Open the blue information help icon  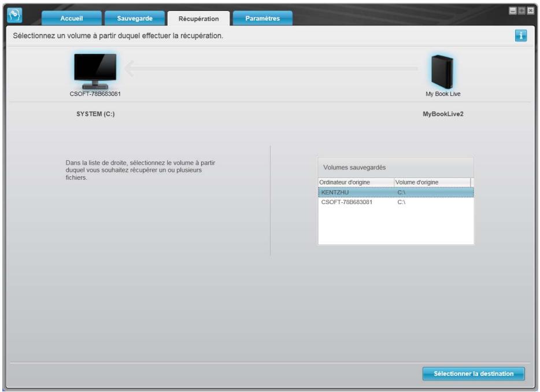pyautogui.click(x=521, y=35)
